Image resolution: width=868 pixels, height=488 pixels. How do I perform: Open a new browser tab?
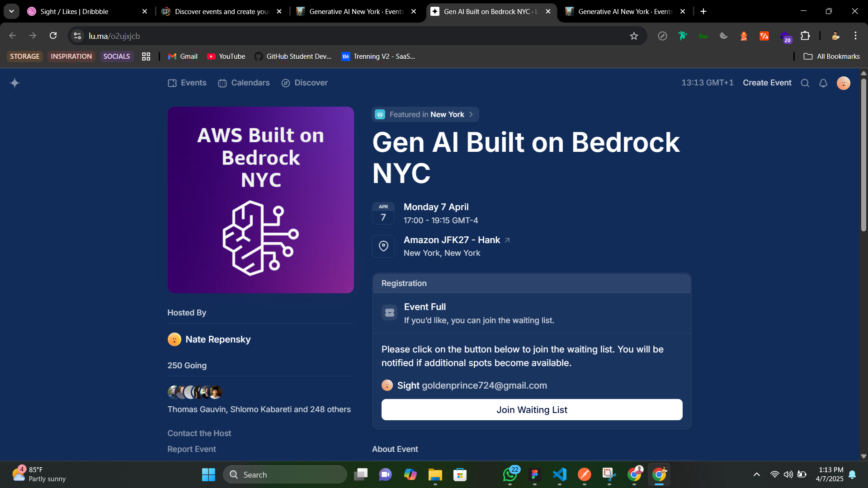pyautogui.click(x=703, y=12)
